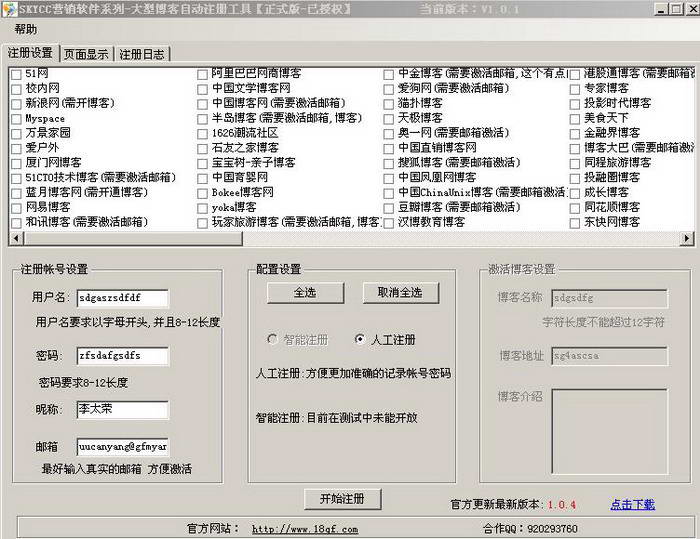The image size is (700, 539).
Task: Click the 点击下载 link
Action: click(x=633, y=505)
